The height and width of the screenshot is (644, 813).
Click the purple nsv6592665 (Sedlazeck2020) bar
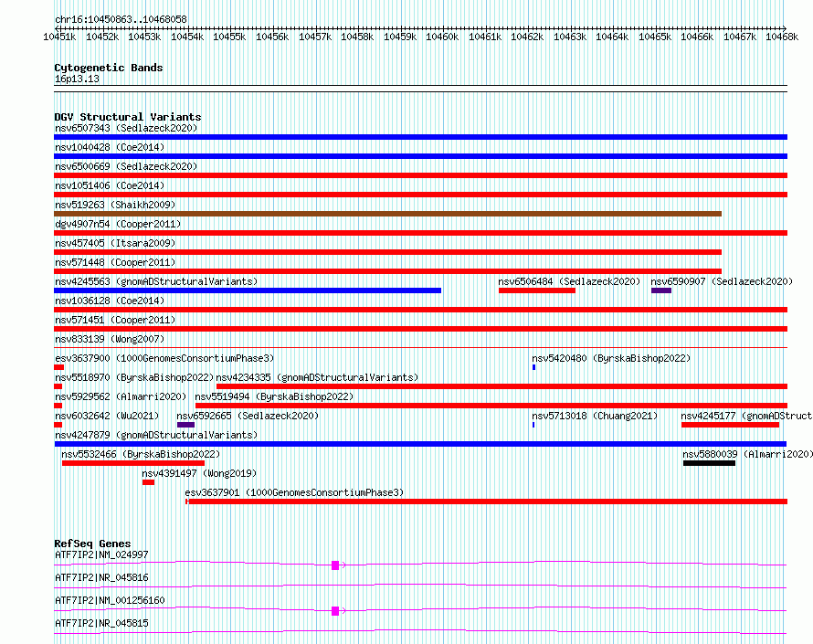point(185,425)
